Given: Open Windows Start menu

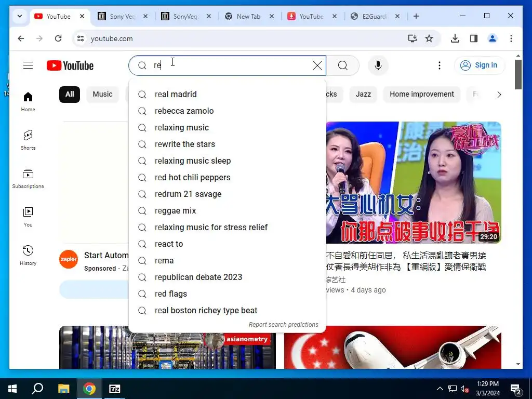Looking at the screenshot, I should point(12,389).
